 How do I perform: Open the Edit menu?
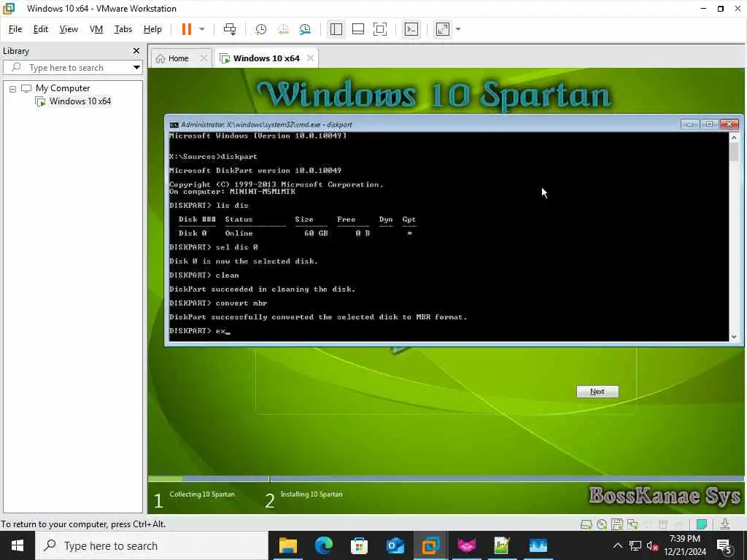tap(41, 29)
